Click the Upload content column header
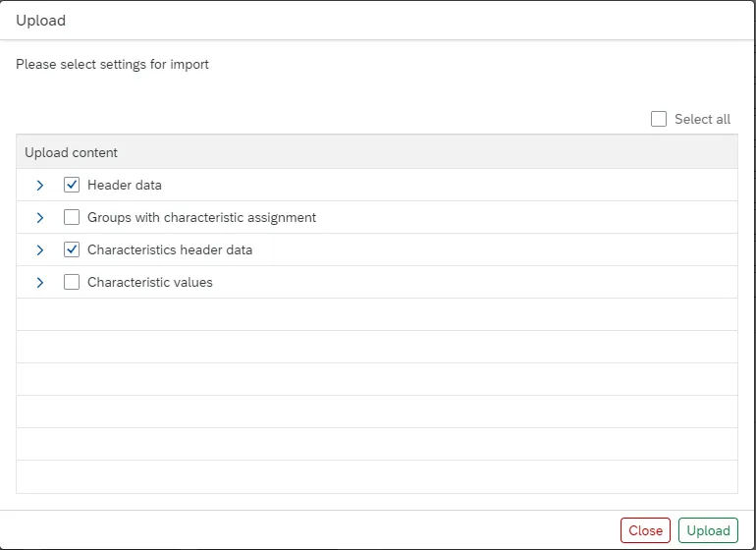The width and height of the screenshot is (756, 550). pyautogui.click(x=72, y=152)
